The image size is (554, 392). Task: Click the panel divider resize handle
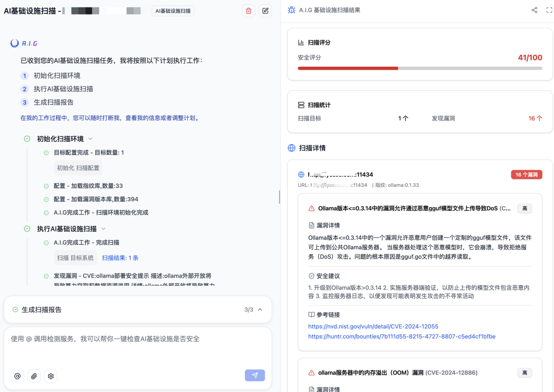click(x=280, y=197)
